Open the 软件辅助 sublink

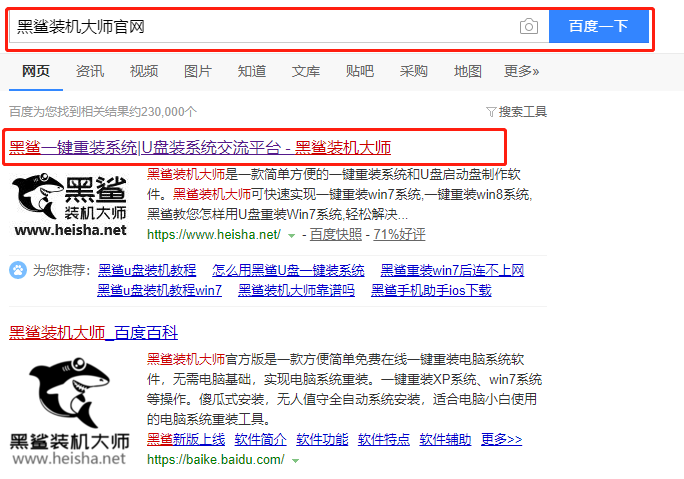(445, 439)
